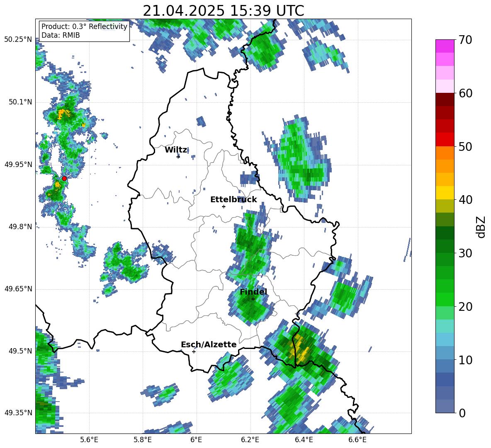Click the dark maroon swatch just below 60 dBZ
The height and width of the screenshot is (448, 491).
point(445,99)
